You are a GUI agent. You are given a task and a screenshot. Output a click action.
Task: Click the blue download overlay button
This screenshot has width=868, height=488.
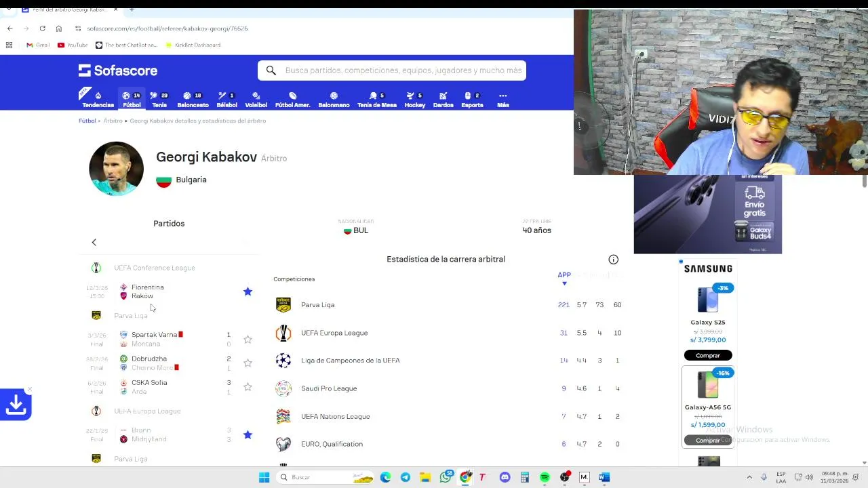click(x=16, y=405)
